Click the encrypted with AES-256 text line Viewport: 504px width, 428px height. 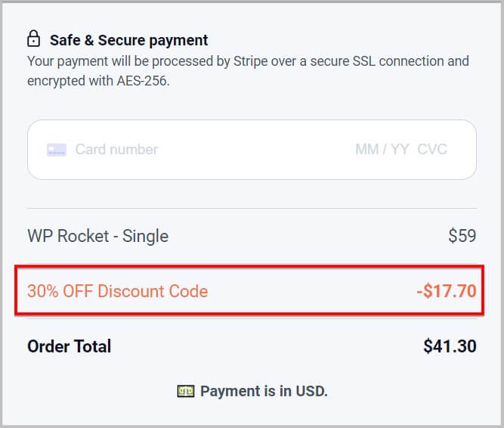tap(98, 80)
